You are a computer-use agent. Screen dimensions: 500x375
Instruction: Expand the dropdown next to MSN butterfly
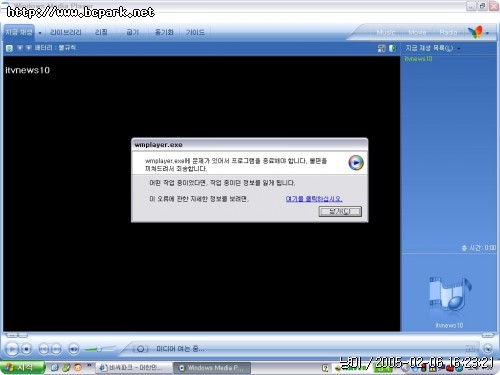(x=487, y=33)
